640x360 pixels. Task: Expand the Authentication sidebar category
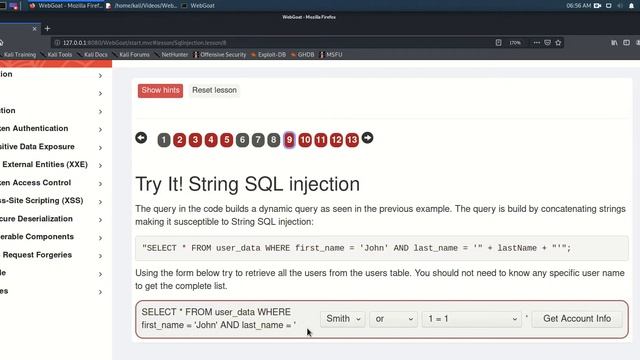tap(51, 129)
